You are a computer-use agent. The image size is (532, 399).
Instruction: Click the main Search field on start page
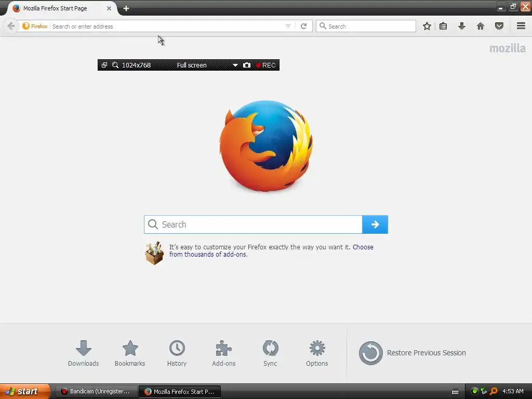tap(253, 224)
